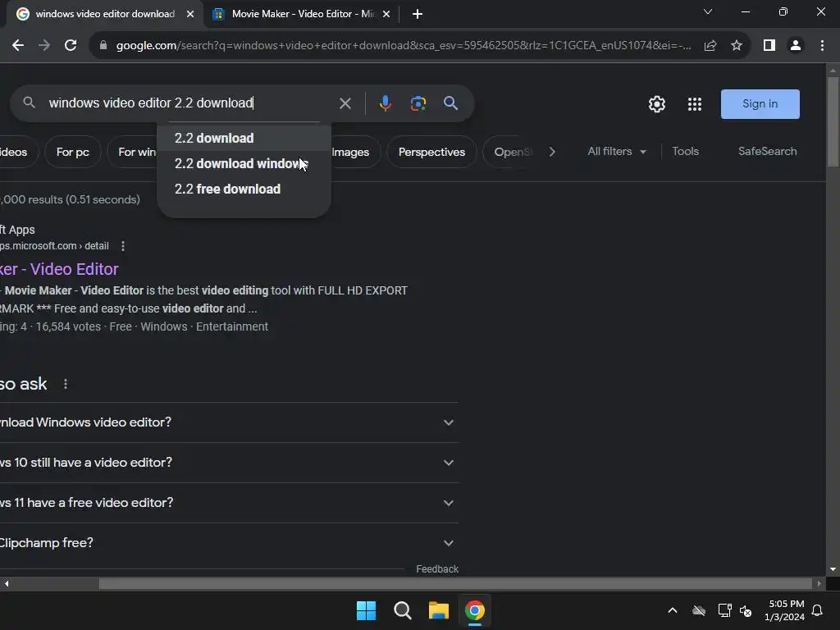Open Google quick settings gear
Viewport: 840px width, 630px height.
657,104
